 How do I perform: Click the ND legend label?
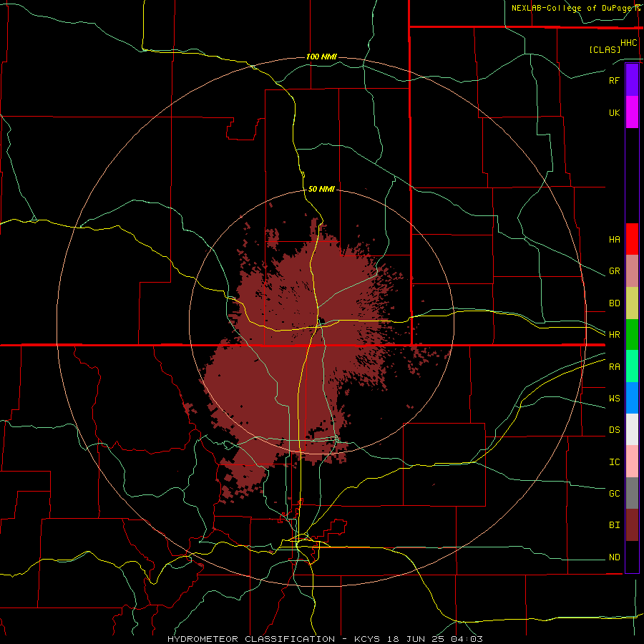click(x=614, y=557)
